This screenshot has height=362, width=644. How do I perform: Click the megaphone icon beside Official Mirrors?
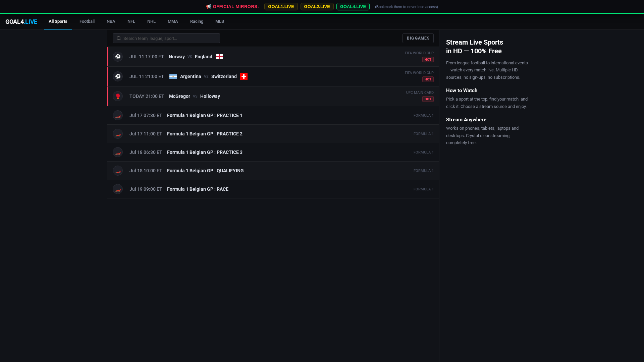tap(209, 7)
